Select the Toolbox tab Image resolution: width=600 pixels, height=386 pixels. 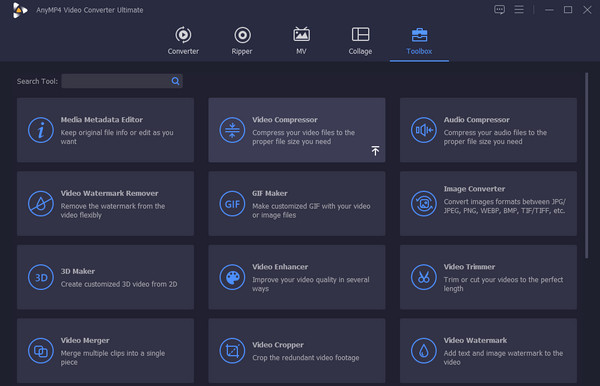pyautogui.click(x=419, y=41)
